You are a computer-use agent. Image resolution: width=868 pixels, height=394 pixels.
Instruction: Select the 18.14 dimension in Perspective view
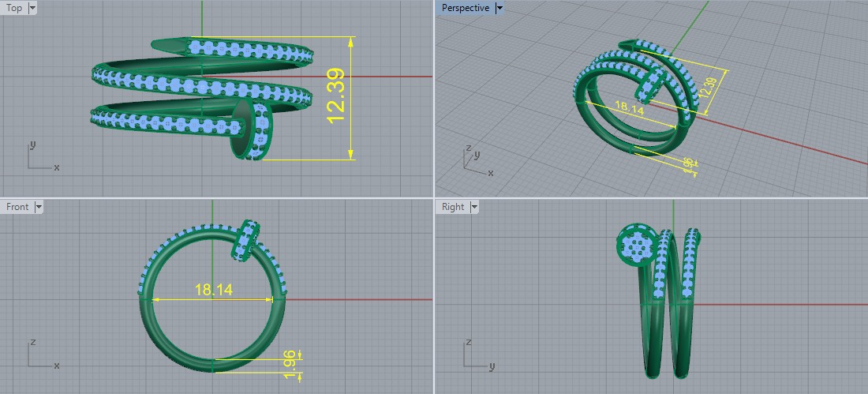pos(628,107)
